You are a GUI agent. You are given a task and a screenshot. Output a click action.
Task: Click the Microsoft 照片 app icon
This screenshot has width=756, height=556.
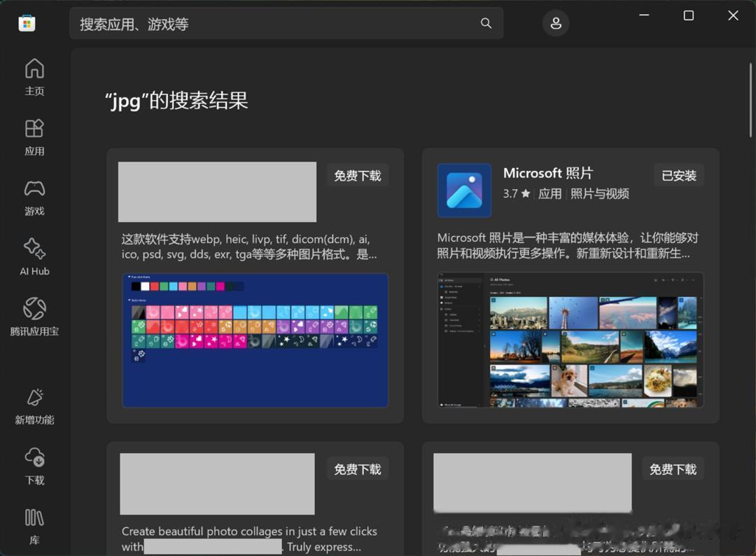coord(464,190)
